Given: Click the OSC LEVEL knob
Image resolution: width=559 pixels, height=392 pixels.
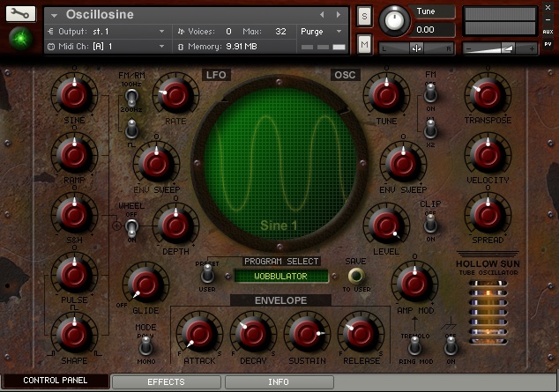Looking at the screenshot, I should 386,225.
